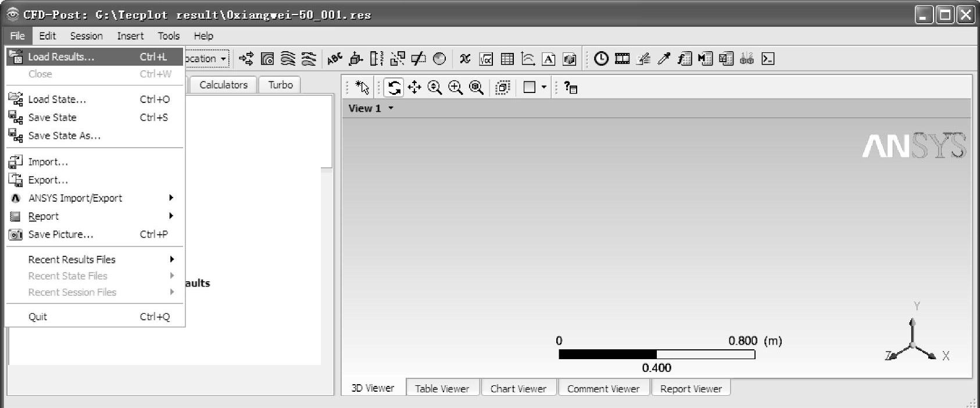This screenshot has width=980, height=408.
Task: Choose Import in File menu
Action: point(95,162)
